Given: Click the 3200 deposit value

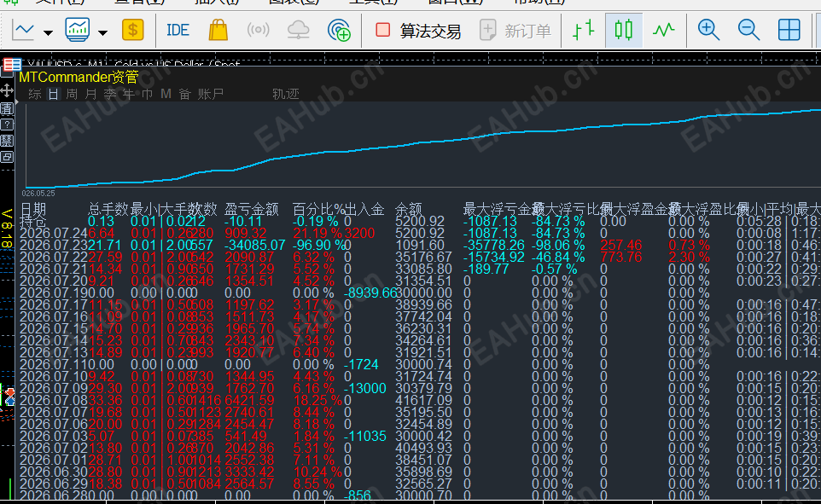Looking at the screenshot, I should point(359,234).
